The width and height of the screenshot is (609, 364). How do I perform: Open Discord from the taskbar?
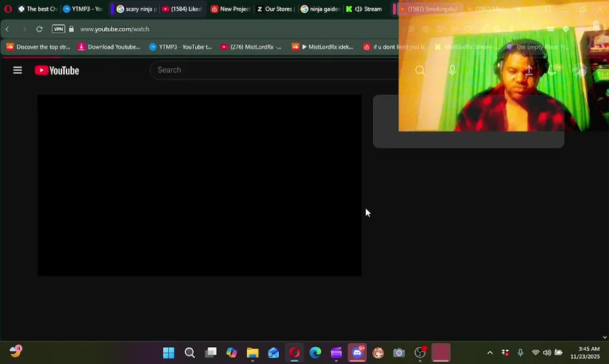coord(358,352)
